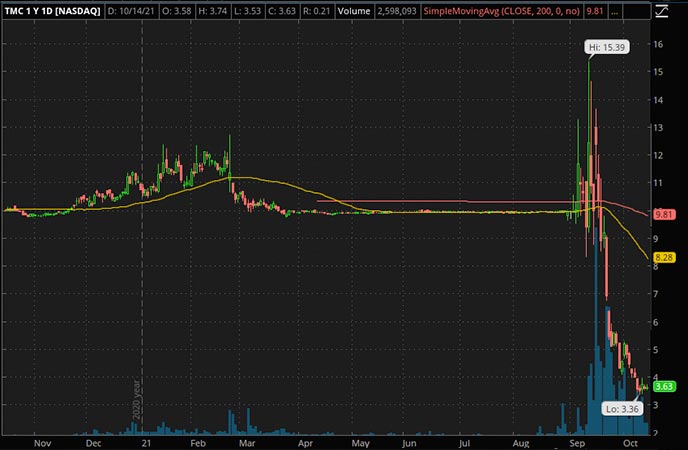Open the SimpleMovingAvg (CLOSE, 200, 0, no) study
Image resolution: width=688 pixels, height=450 pixels.
pos(502,11)
